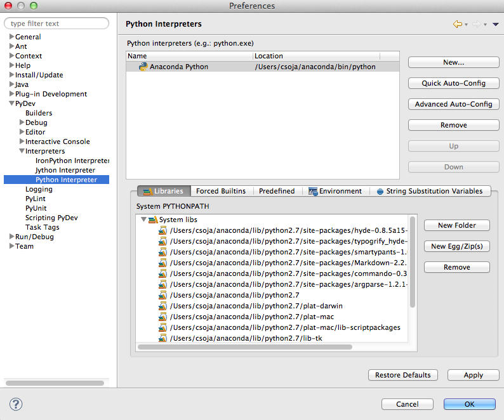Collapse the System libs tree
Screen dimensions: 504x420
[x=143, y=220]
